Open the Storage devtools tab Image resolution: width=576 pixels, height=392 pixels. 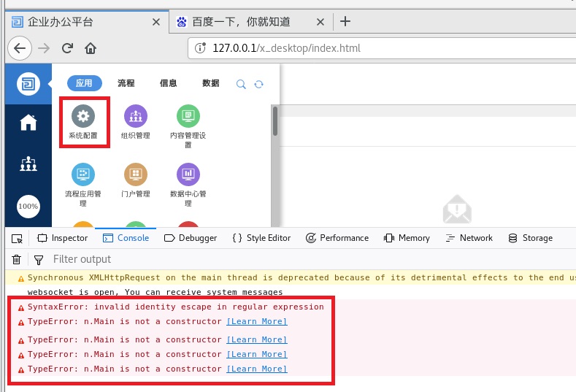[530, 238]
